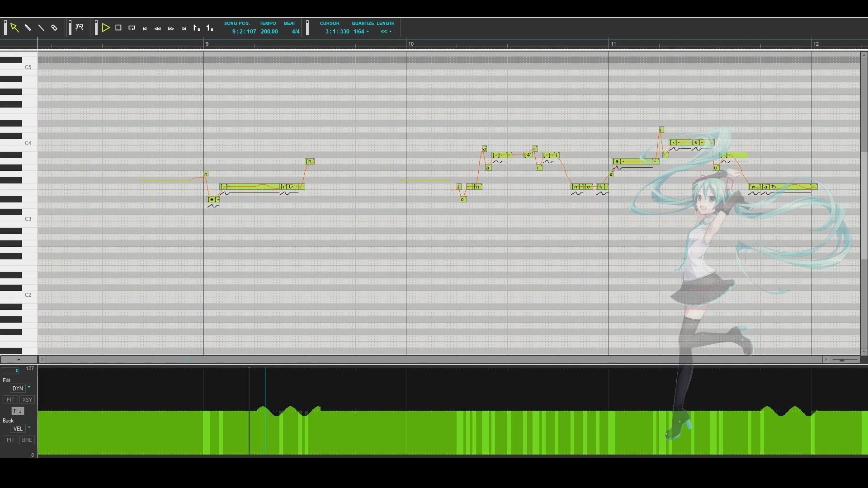868x488 pixels.
Task: Click the measure 12 ruler marker
Action: [x=816, y=44]
